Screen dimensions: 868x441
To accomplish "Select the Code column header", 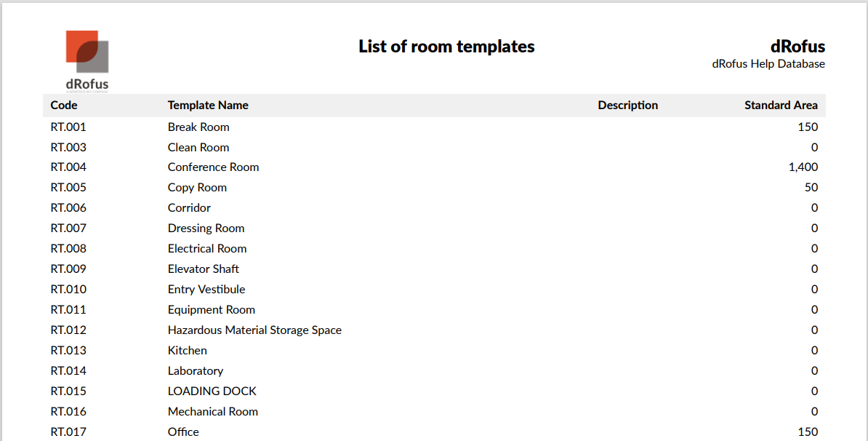I will (x=64, y=106).
